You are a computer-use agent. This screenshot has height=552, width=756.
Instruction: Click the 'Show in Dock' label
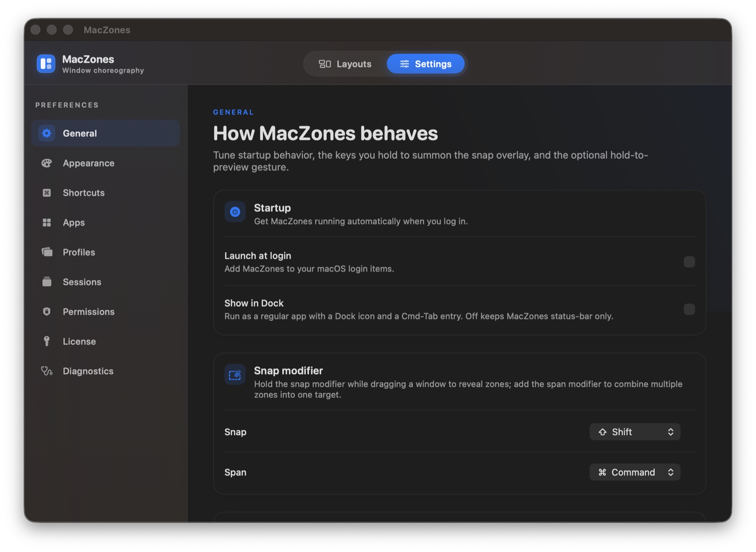254,303
